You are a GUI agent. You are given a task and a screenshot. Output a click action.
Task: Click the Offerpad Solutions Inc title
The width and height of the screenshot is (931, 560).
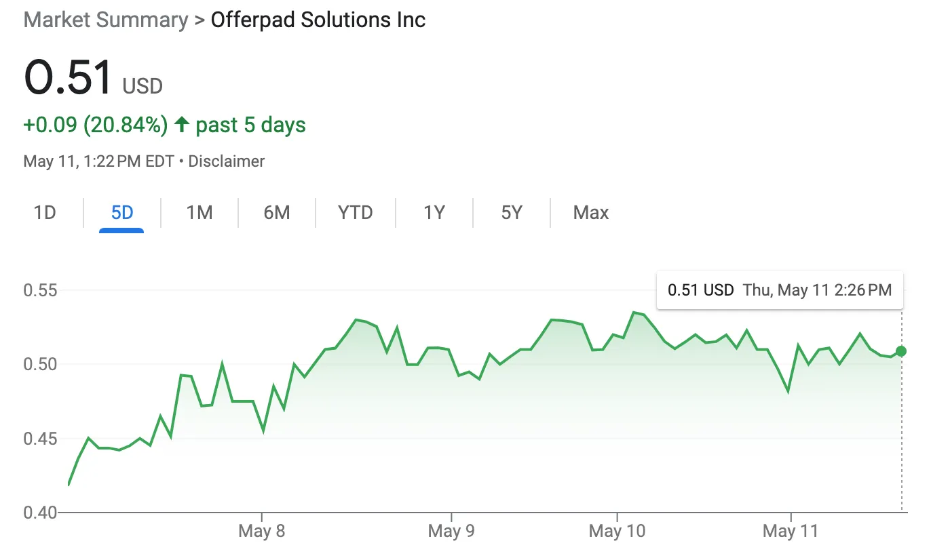point(318,20)
